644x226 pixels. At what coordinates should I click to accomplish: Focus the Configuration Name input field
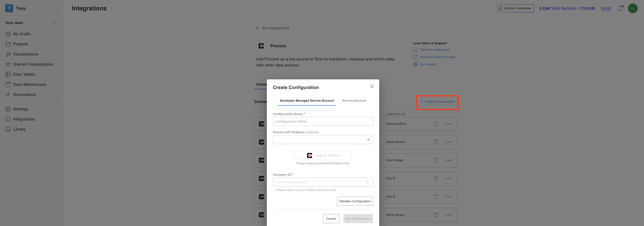(323, 121)
